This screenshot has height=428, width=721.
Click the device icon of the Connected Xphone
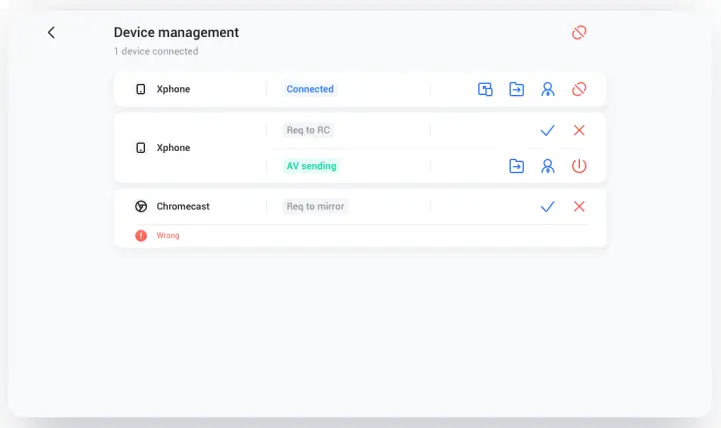click(141, 89)
